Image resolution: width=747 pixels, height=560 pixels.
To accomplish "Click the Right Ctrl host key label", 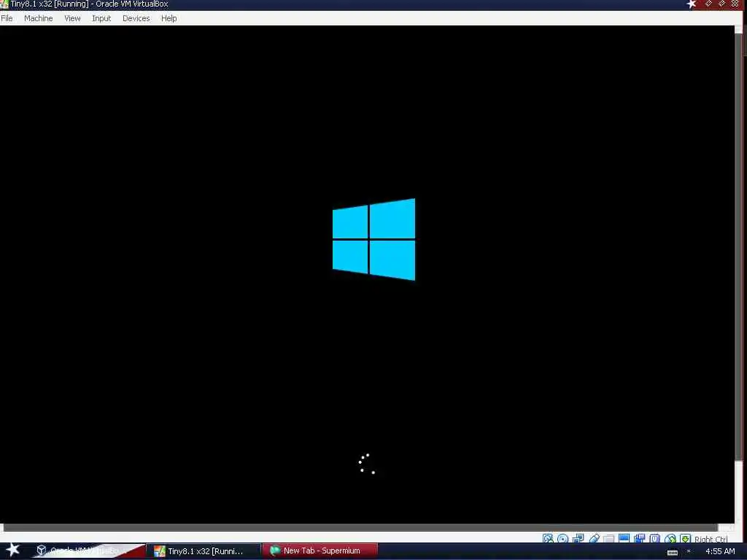I will pyautogui.click(x=711, y=539).
